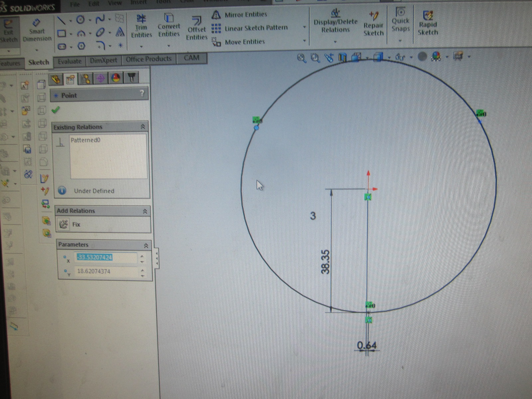
Task: Click Smart Dimension
Action: [37, 31]
